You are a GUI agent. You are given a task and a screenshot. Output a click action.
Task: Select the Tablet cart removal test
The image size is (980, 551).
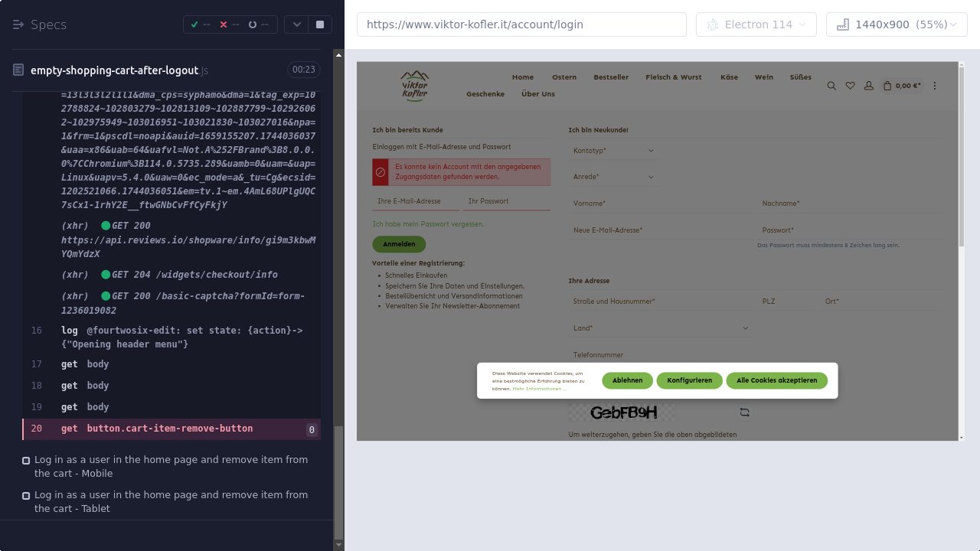point(171,501)
